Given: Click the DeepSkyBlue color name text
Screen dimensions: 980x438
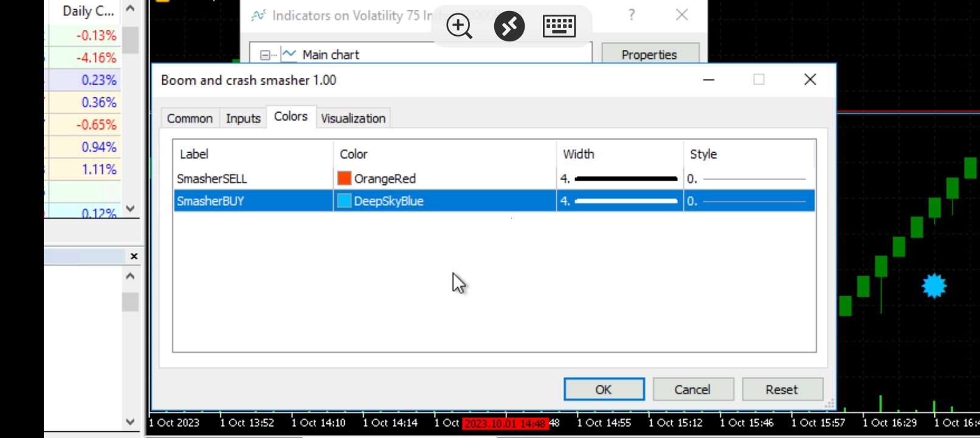Looking at the screenshot, I should pos(388,201).
